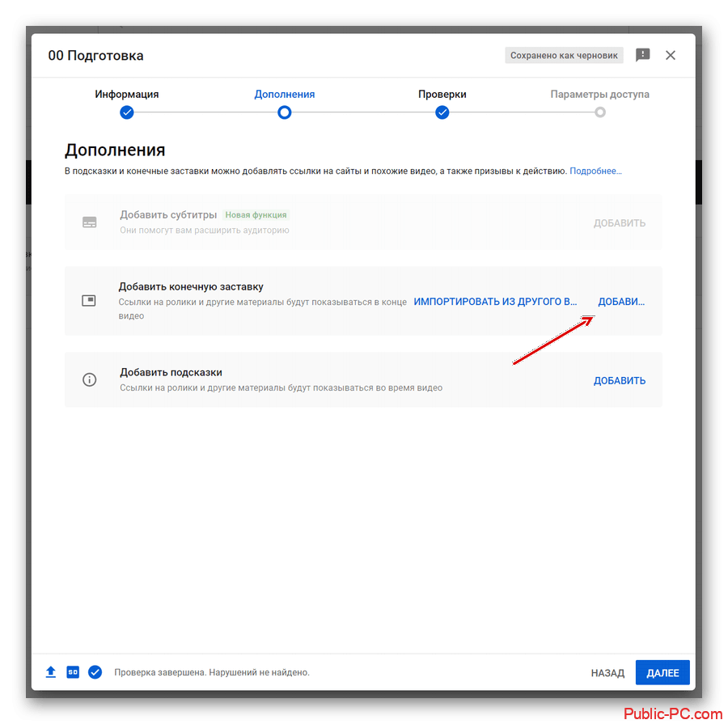
Task: Click the send feedback icon
Action: pyautogui.click(x=643, y=55)
